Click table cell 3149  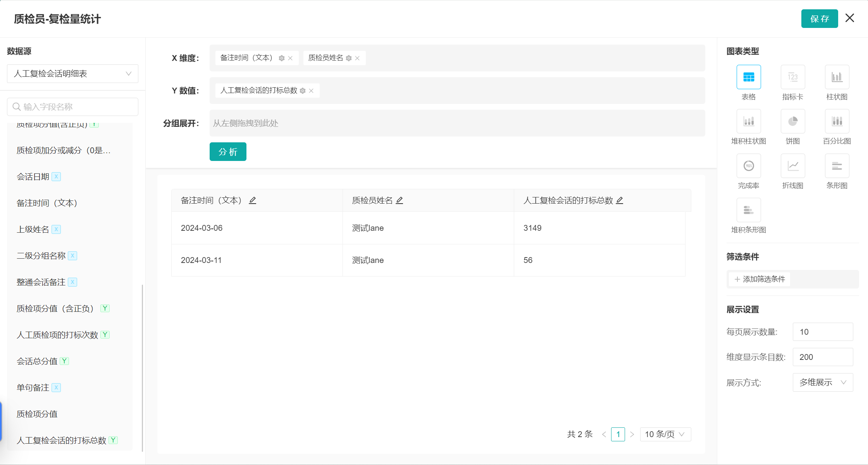click(599, 228)
